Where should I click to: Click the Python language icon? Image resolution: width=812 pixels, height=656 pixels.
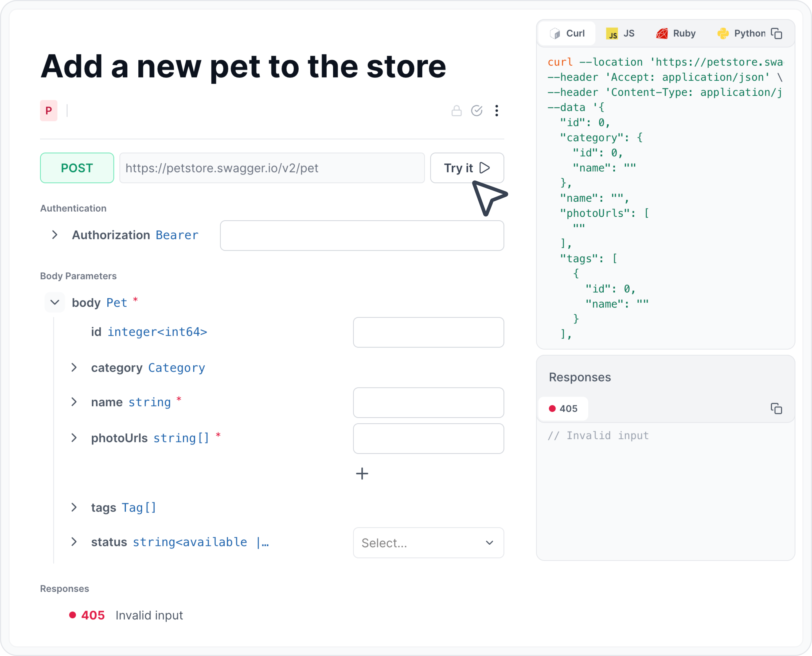coord(724,33)
